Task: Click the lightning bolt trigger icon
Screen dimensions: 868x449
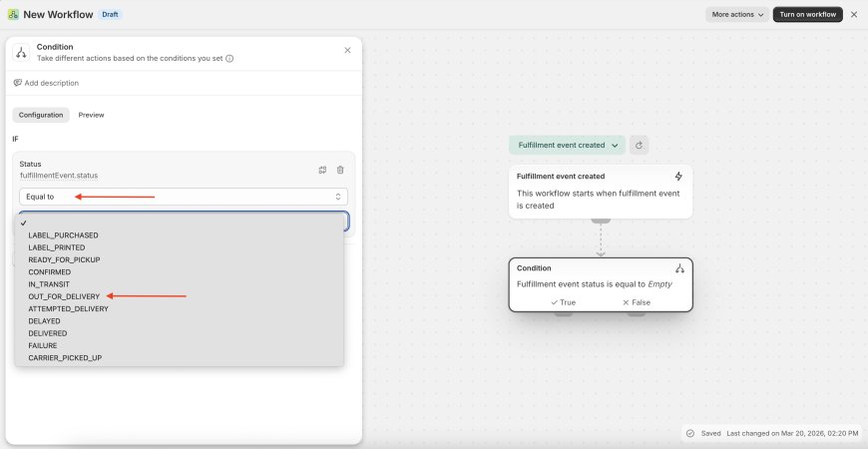Action: click(679, 176)
